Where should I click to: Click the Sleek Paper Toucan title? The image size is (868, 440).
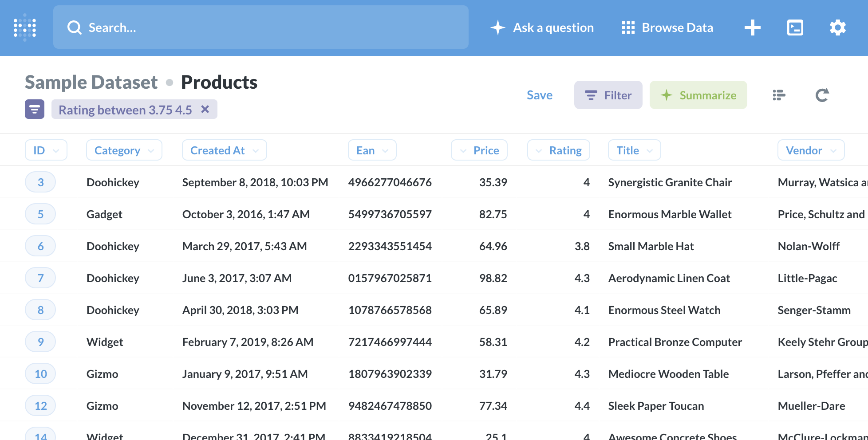tap(656, 406)
